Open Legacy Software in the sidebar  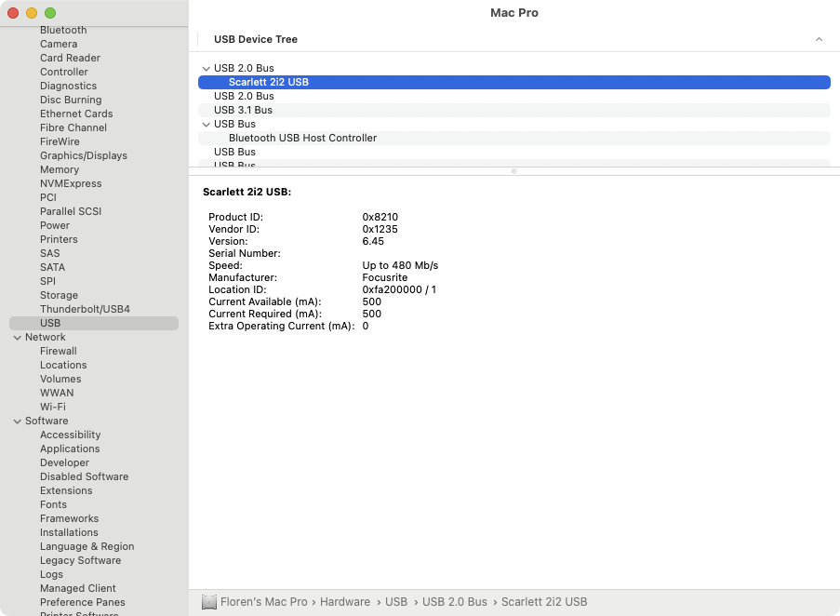point(80,560)
